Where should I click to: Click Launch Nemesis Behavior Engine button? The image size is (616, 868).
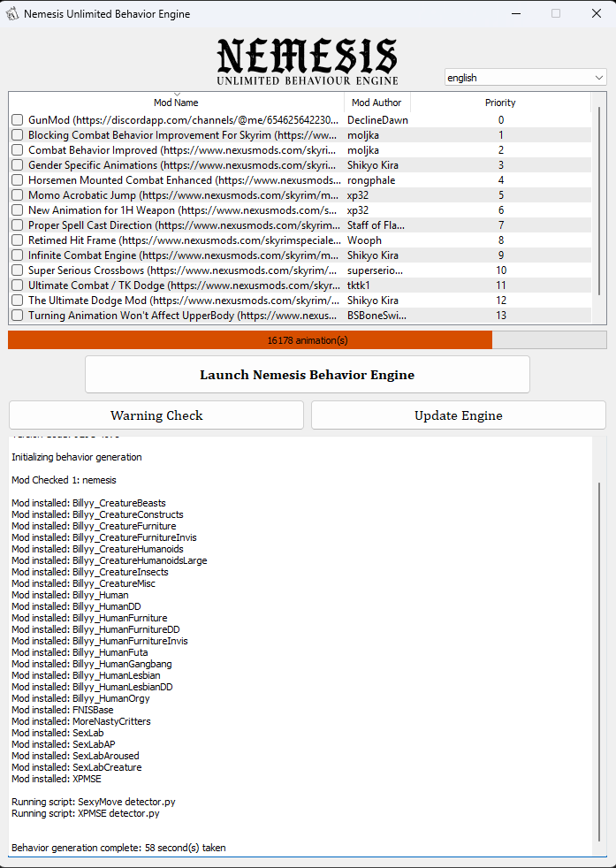pyautogui.click(x=308, y=375)
